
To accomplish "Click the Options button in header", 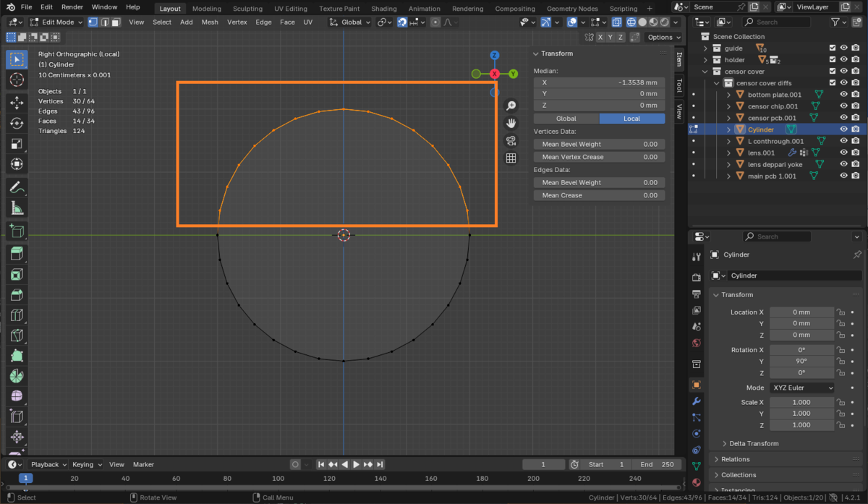I will (x=663, y=37).
